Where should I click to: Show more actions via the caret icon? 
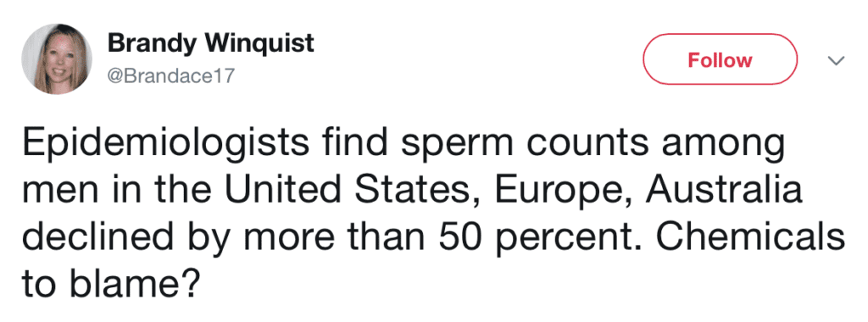coord(837,60)
